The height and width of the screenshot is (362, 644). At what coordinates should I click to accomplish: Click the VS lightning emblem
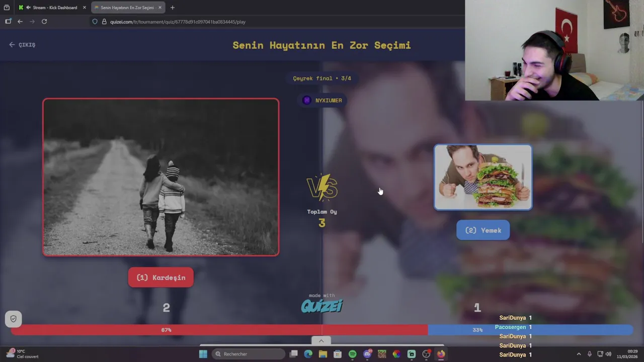coord(322,188)
